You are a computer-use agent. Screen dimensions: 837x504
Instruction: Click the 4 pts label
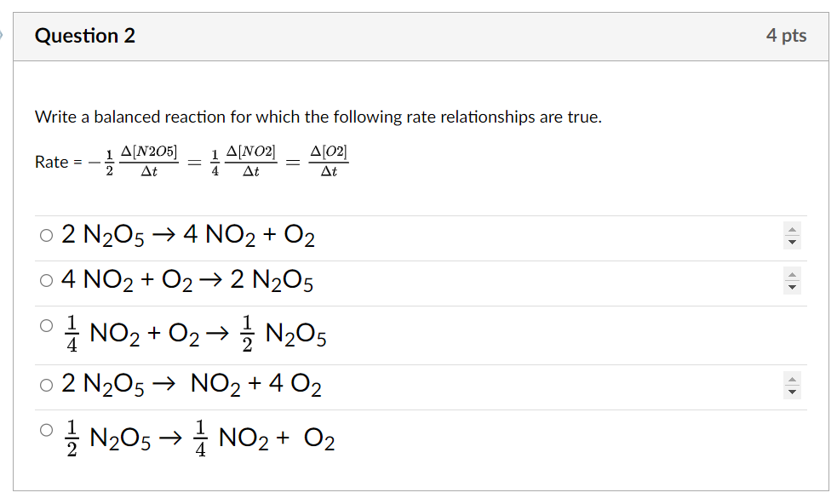pos(786,35)
